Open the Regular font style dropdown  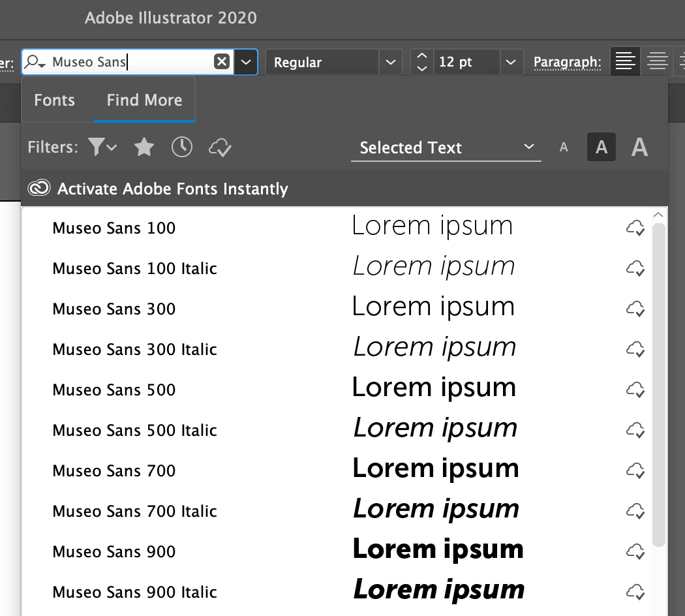(391, 62)
